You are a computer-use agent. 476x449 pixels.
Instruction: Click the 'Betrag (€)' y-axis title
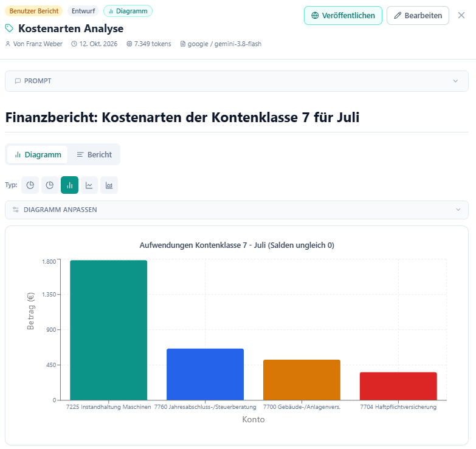[x=30, y=311]
